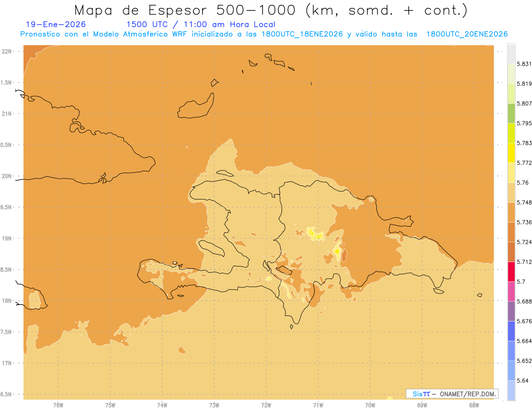This screenshot has height=411, width=532.
Task: Click the 'Sisπ - ONAMET/REP.DOM.' logo box
Action: [452, 394]
